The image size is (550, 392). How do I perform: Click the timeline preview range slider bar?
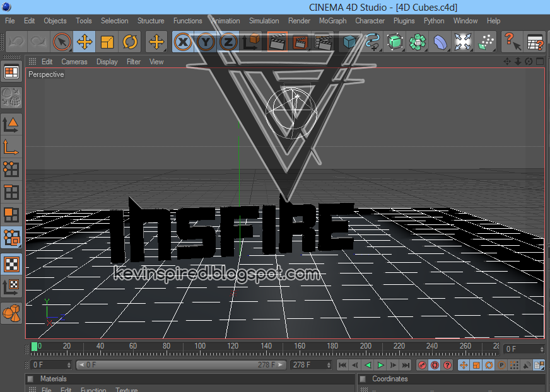pos(181,365)
